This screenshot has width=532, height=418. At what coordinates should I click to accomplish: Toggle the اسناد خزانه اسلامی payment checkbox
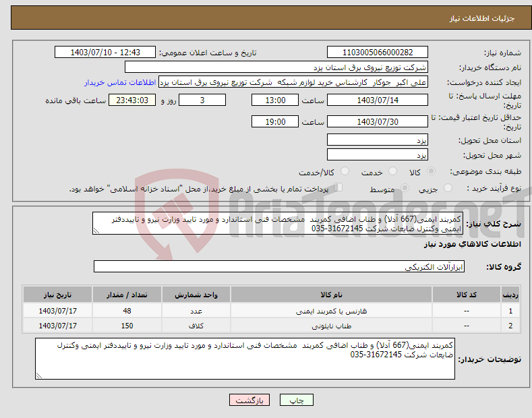coord(338,187)
